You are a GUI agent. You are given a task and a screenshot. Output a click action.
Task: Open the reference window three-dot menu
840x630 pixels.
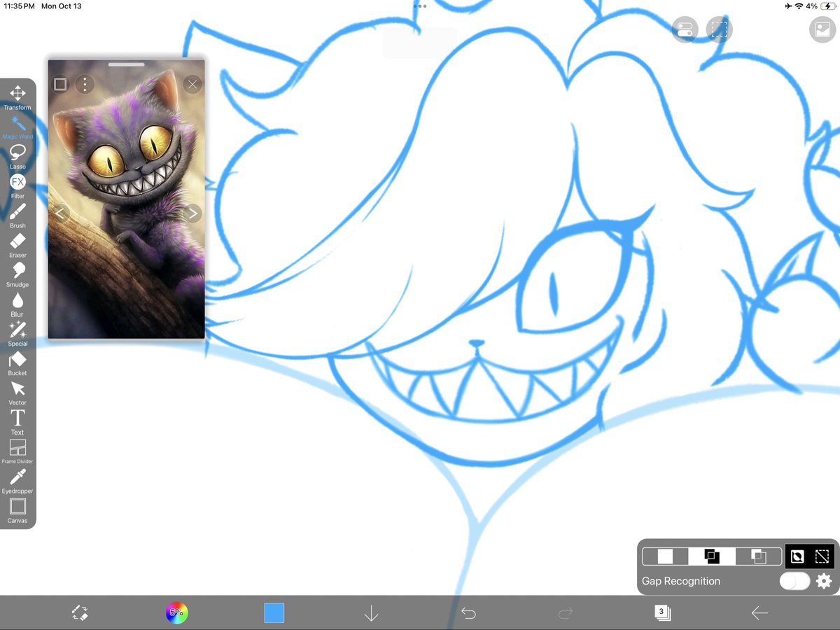85,85
